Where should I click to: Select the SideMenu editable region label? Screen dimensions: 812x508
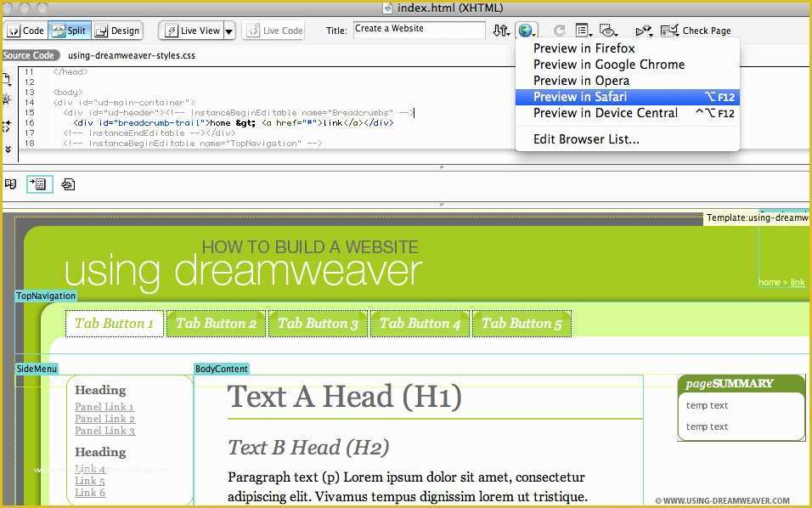(x=37, y=369)
